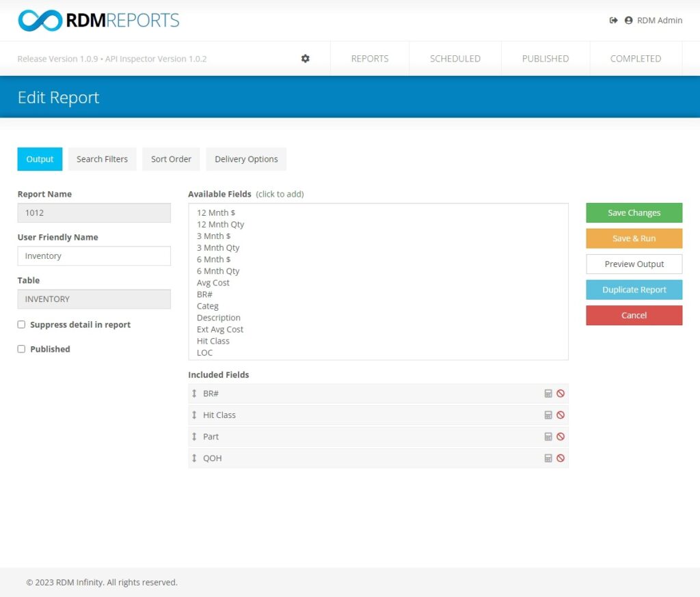700x597 pixels.
Task: Click the Duplicate Report button
Action: pos(634,290)
